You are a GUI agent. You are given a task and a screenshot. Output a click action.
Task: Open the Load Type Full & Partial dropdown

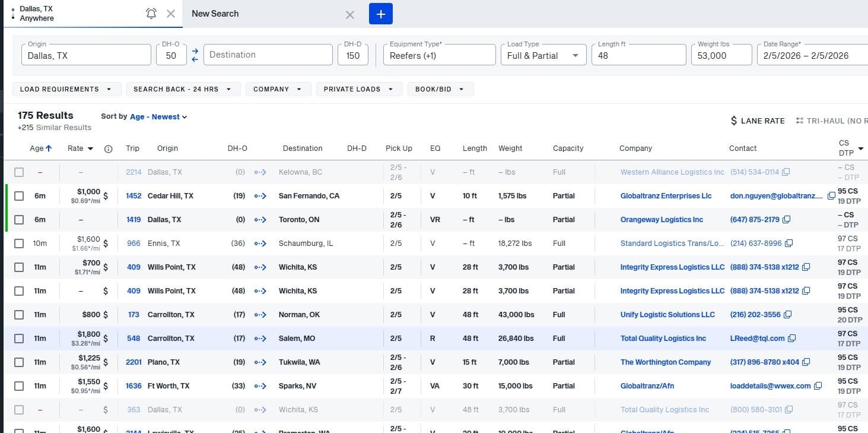pyautogui.click(x=542, y=55)
